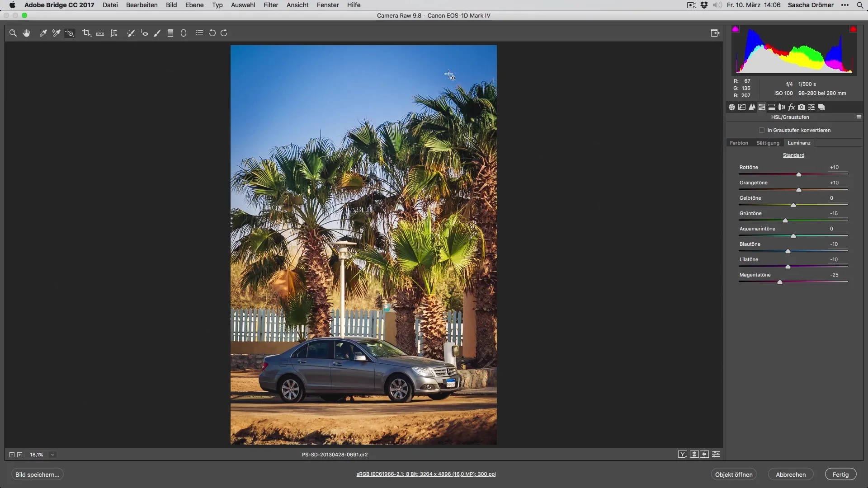Screen dimensions: 868x488
Task: Click the Standard reset link
Action: coord(793,155)
